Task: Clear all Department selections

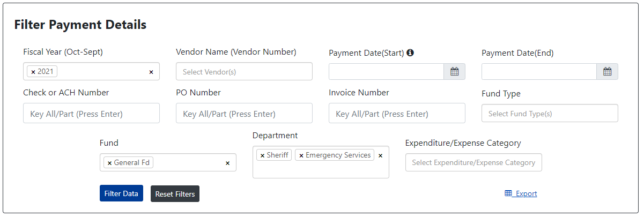Action: [x=380, y=155]
